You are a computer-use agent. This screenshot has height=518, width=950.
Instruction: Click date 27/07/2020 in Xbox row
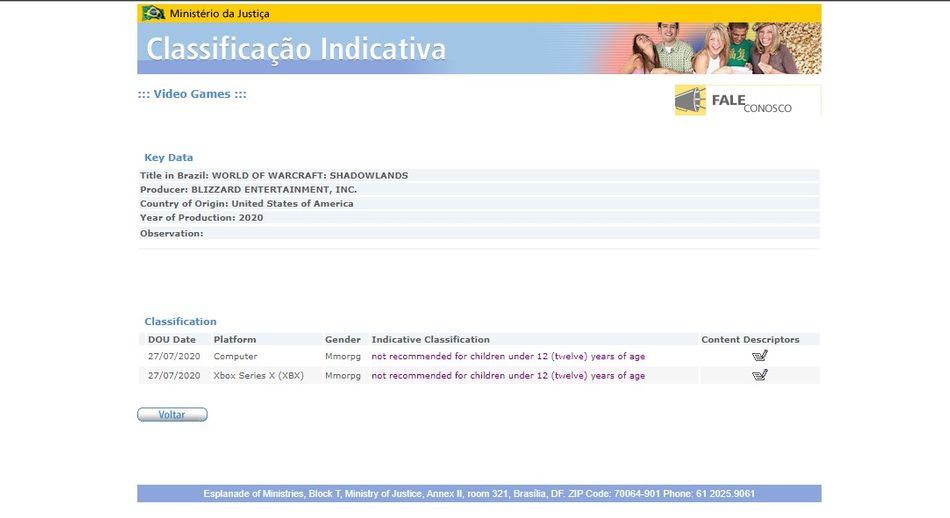pyautogui.click(x=174, y=376)
